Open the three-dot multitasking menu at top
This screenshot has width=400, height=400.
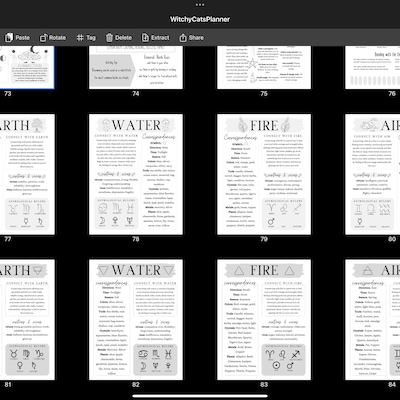pyautogui.click(x=200, y=5)
